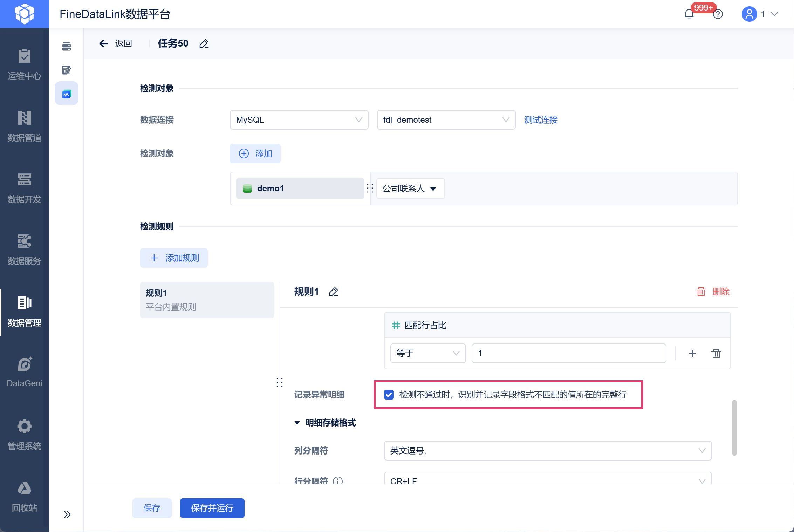Click the pencil icon next to 规则1
Screen dimensions: 794x532
pos(333,292)
